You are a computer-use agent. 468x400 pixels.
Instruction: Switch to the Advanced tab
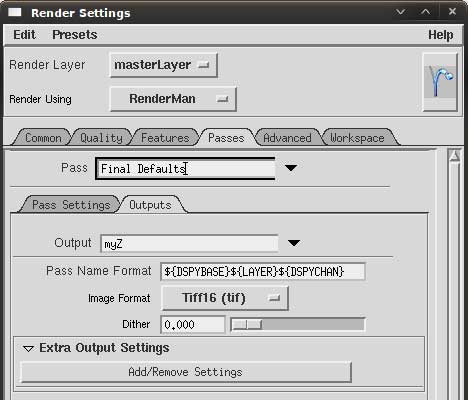coord(287,138)
